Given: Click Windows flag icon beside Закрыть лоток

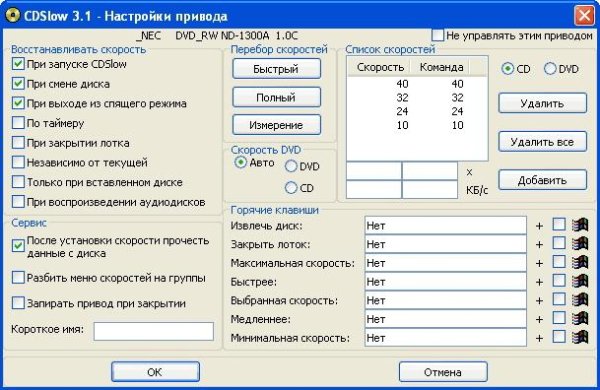Looking at the screenshot, I should pos(580,244).
